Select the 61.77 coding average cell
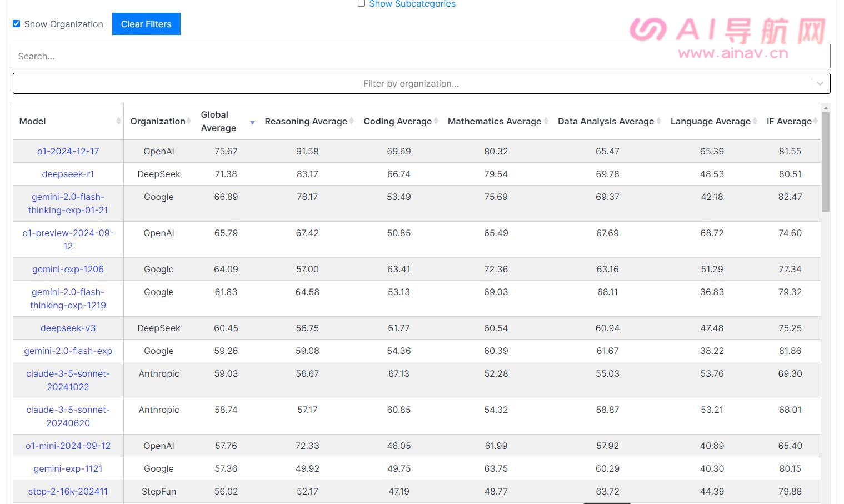 pyautogui.click(x=399, y=328)
